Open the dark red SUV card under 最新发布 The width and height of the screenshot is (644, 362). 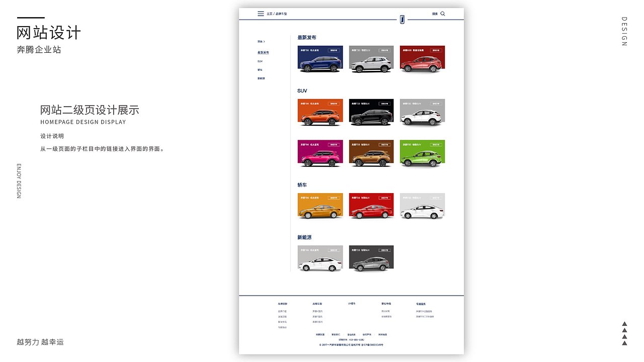coord(423,60)
